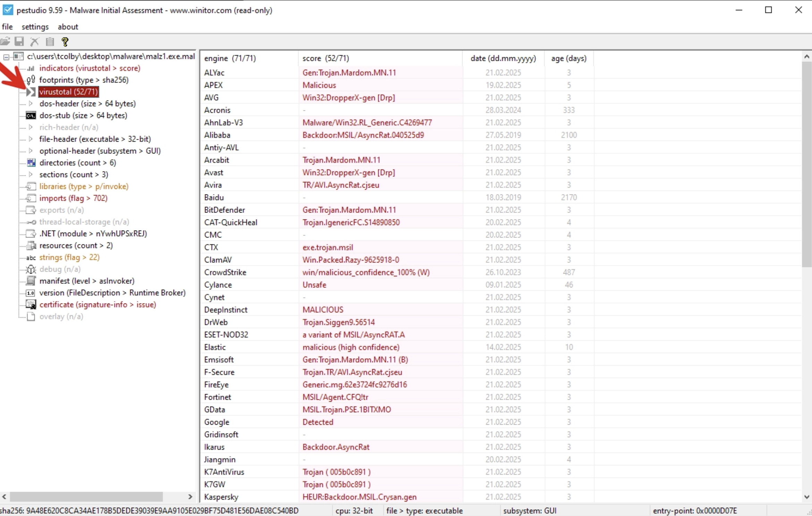
Task: Click results list scroll down arrow
Action: pos(807,497)
